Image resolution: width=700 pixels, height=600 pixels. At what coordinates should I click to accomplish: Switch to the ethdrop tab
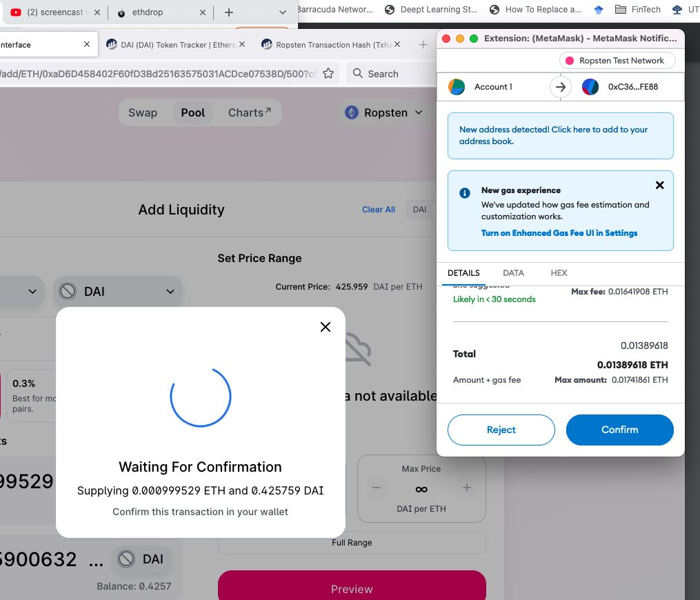pyautogui.click(x=148, y=12)
